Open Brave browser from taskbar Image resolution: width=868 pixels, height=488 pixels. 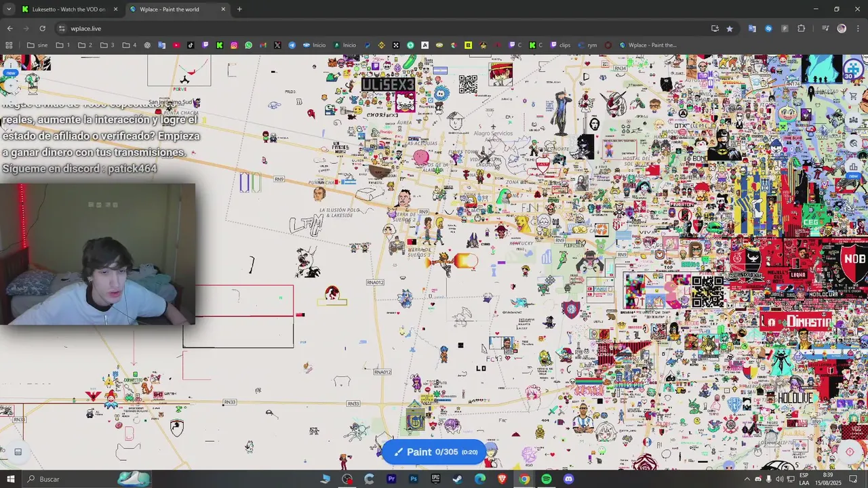click(x=502, y=479)
